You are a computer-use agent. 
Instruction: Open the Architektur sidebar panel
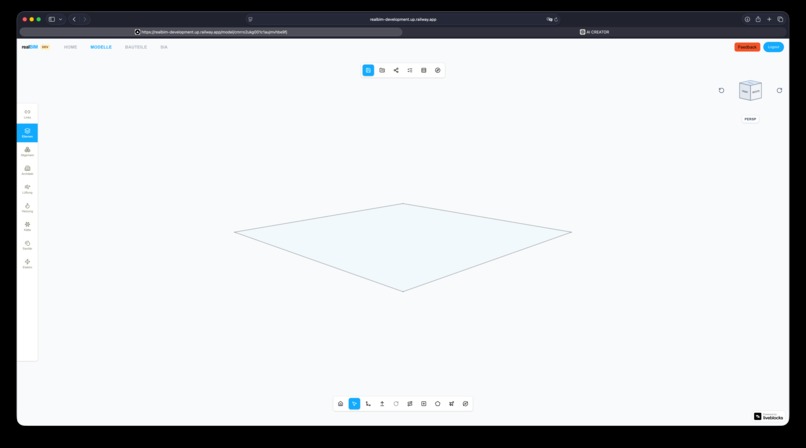(27, 170)
